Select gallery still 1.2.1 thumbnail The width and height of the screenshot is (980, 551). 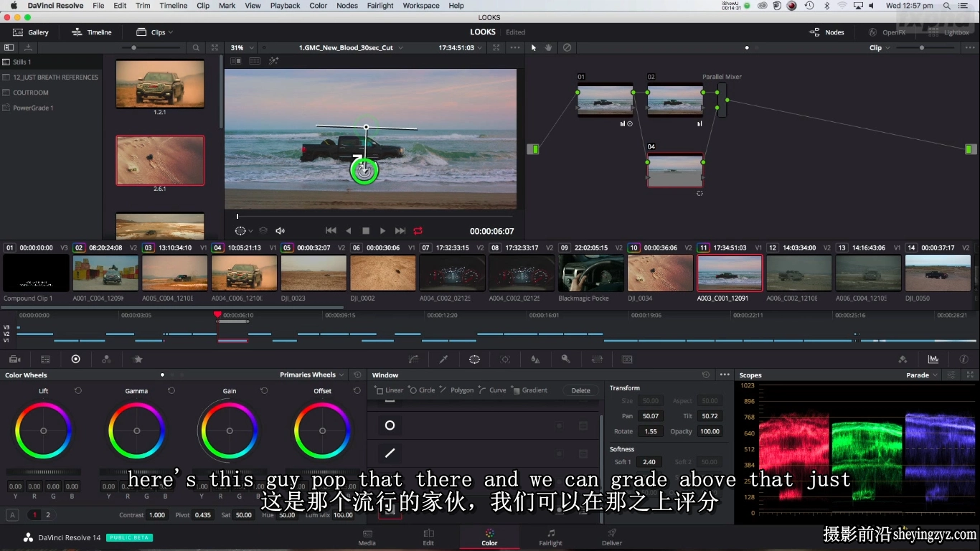point(160,83)
